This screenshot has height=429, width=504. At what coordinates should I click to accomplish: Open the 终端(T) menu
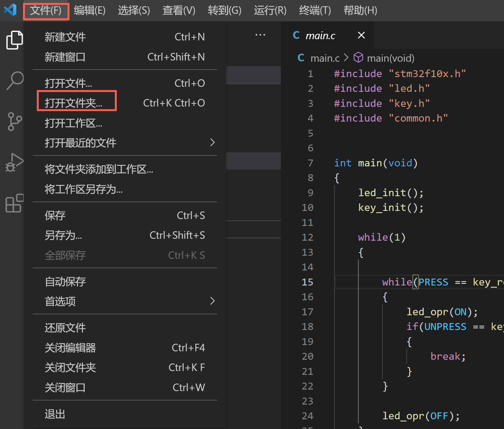[314, 10]
